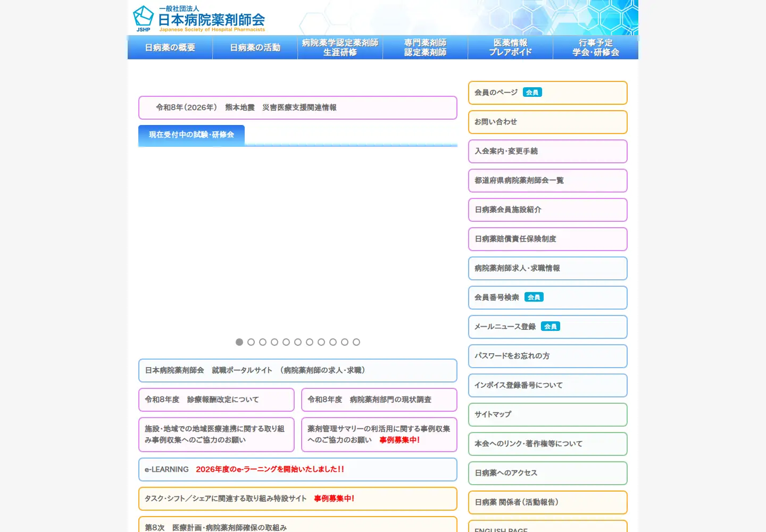
Task: Open the 日病薬の活動 menu
Action: click(x=255, y=47)
